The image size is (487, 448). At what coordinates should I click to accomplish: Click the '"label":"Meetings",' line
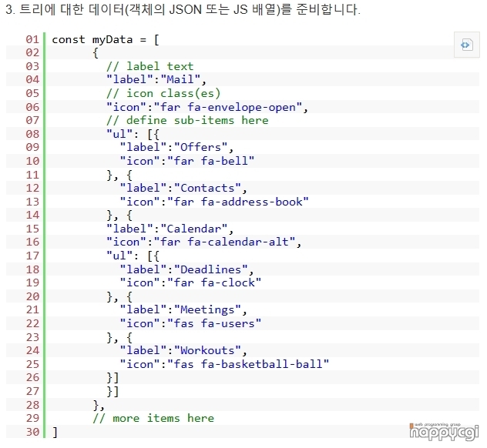(x=183, y=310)
